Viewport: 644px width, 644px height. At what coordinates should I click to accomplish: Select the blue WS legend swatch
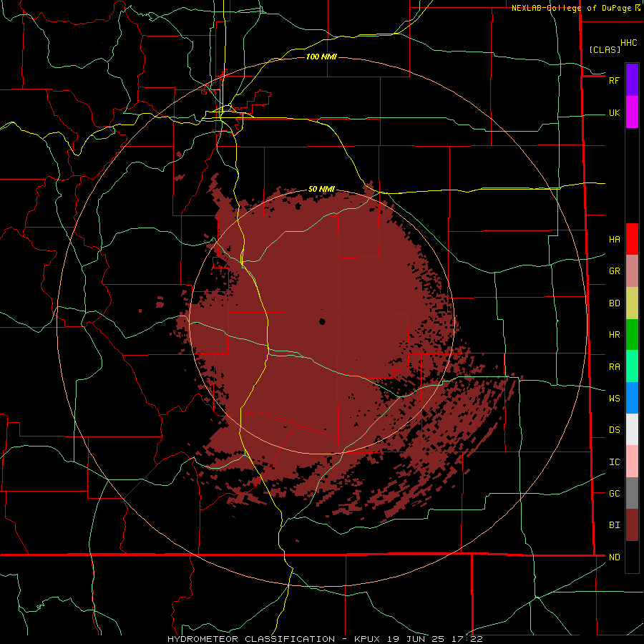pos(632,398)
